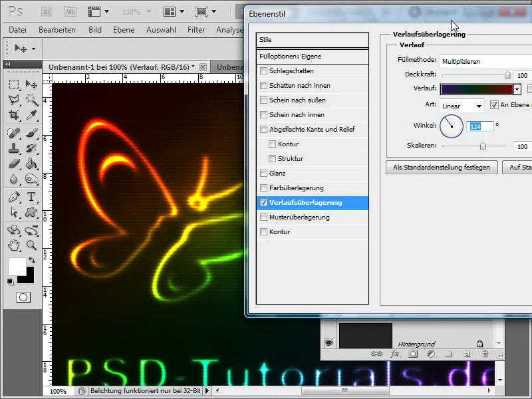The height and width of the screenshot is (399, 532).
Task: Select the Custom Shape tool
Action: pyautogui.click(x=31, y=212)
